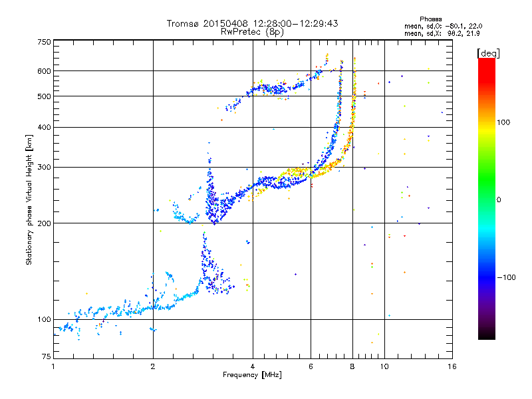The image size is (532, 399).
Task: Click the 'mean, sd,X: 98.2, 21.9' line
Action: click(x=442, y=33)
